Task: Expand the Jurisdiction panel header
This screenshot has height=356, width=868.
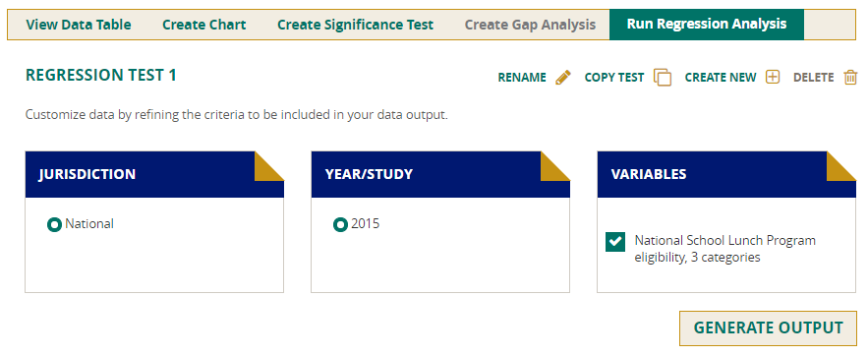Action: pos(154,174)
